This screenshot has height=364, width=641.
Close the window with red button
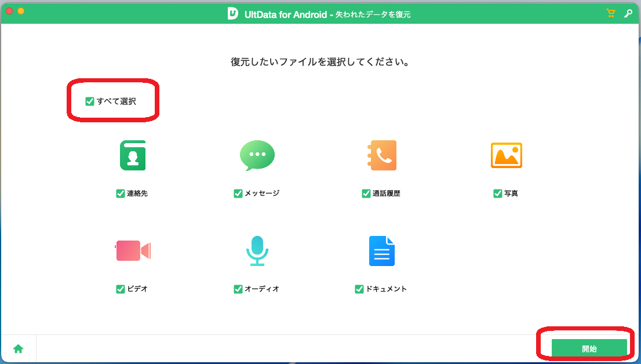9,11
